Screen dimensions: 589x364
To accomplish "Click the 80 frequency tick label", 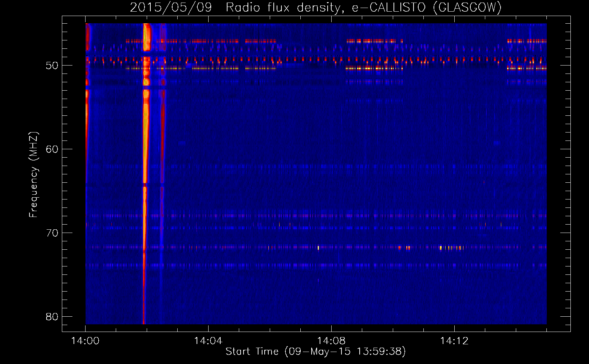I will [x=52, y=317].
